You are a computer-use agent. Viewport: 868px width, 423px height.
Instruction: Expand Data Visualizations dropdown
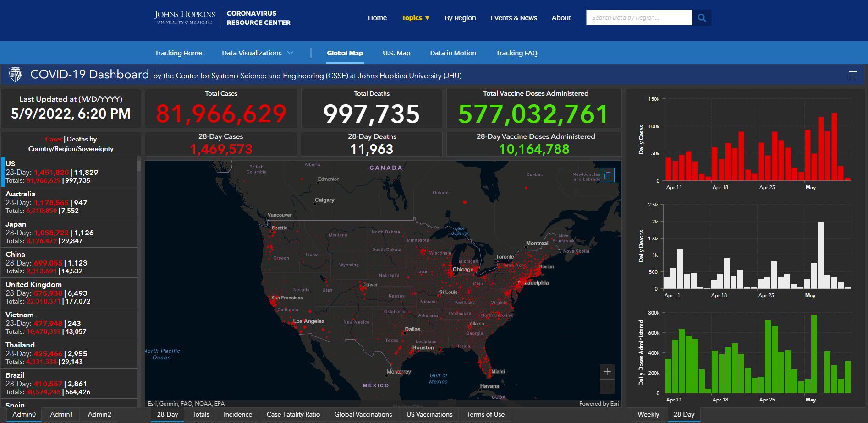257,53
